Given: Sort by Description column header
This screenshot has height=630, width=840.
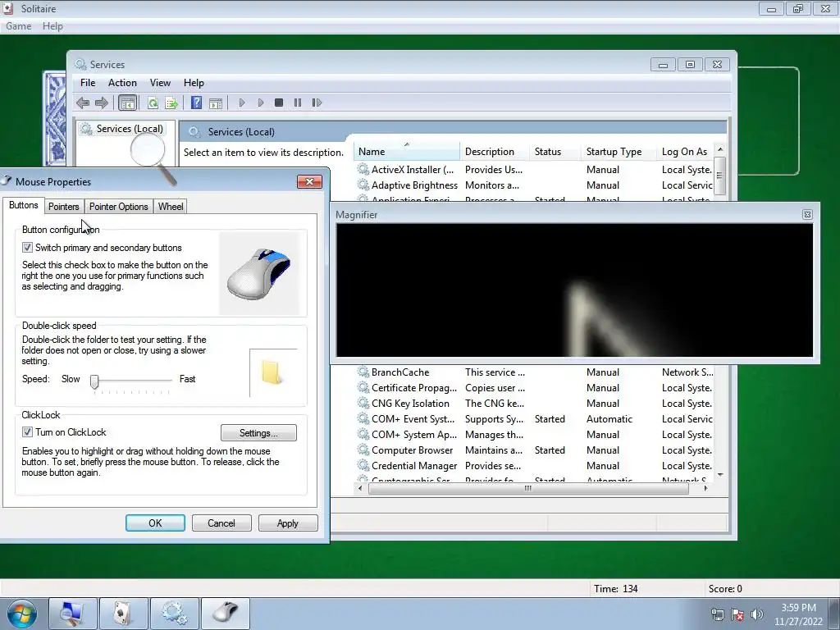Looking at the screenshot, I should [x=495, y=152].
